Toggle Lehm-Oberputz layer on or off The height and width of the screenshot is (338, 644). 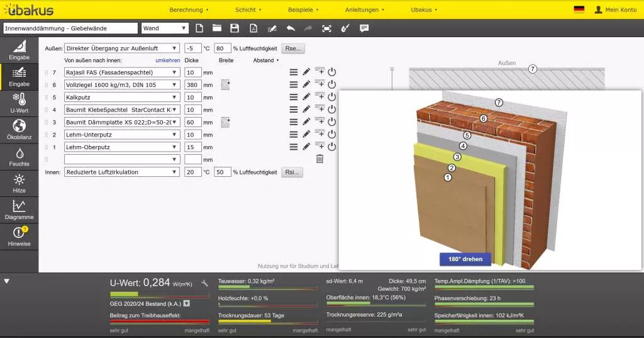[x=332, y=147]
